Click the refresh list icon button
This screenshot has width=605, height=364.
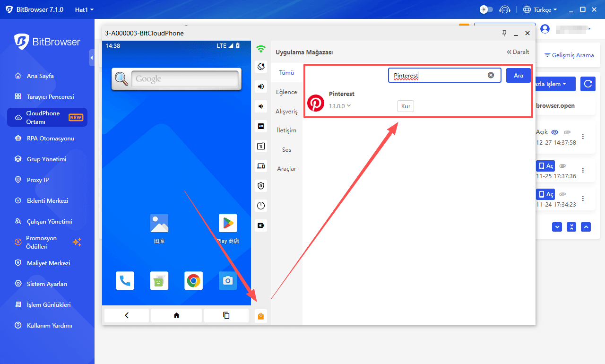(588, 84)
